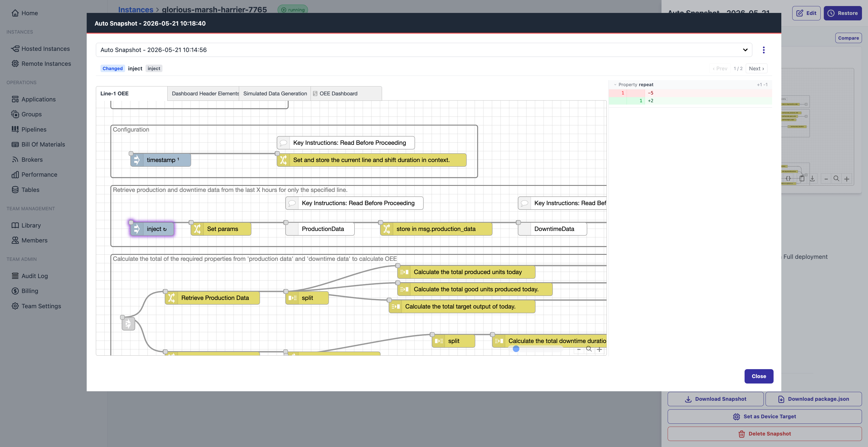
Task: Go to Home in sidebar
Action: [25, 13]
